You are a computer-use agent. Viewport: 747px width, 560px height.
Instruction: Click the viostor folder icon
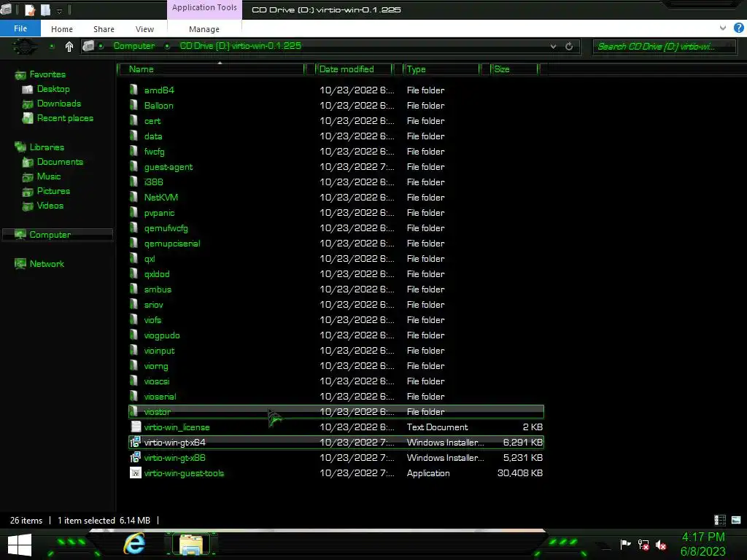(x=134, y=411)
